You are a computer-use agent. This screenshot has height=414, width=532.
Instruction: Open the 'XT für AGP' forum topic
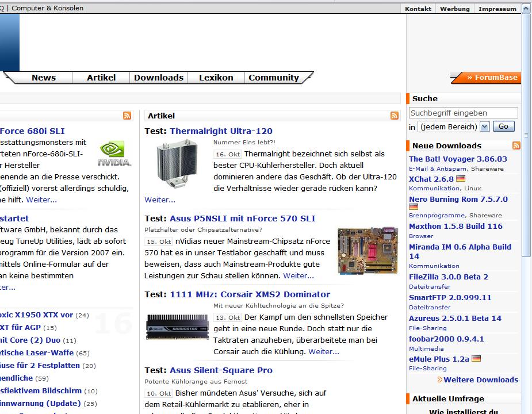(20, 328)
